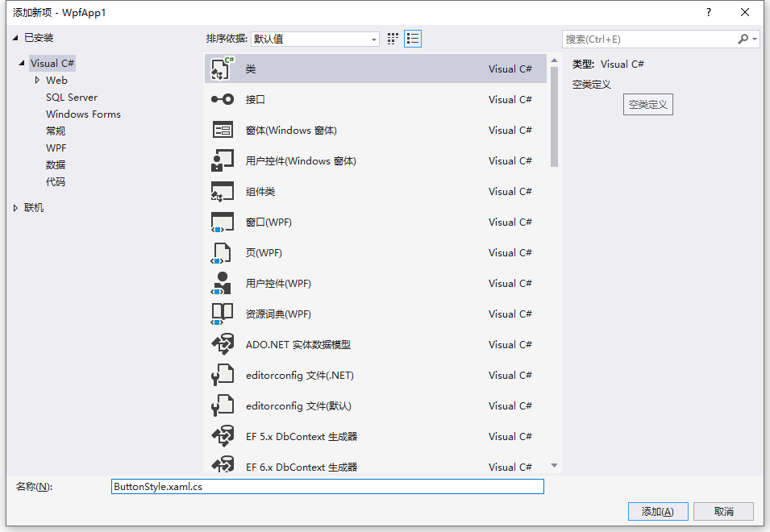The image size is (770, 532).
Task: Click the 资源词典(WPF) resource dictionary icon
Action: point(222,314)
